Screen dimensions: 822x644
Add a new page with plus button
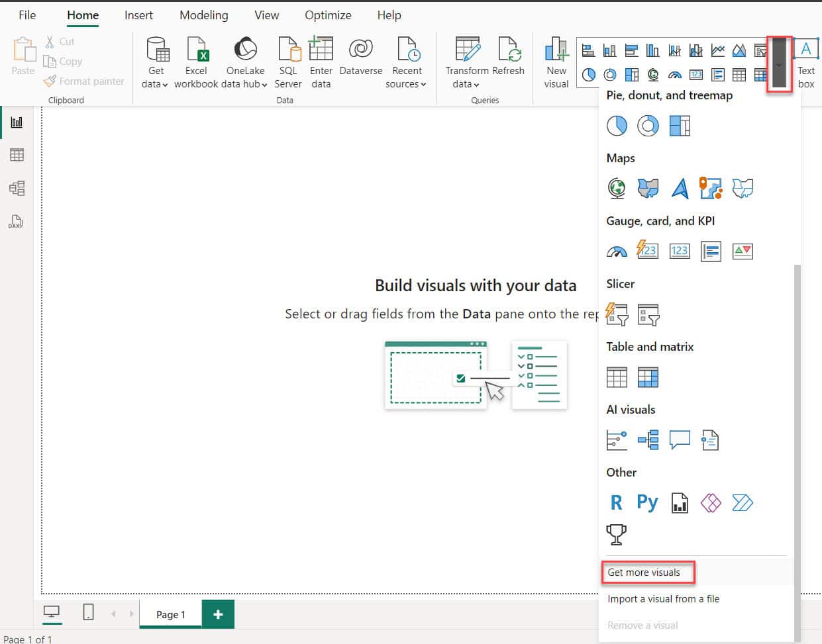click(218, 614)
